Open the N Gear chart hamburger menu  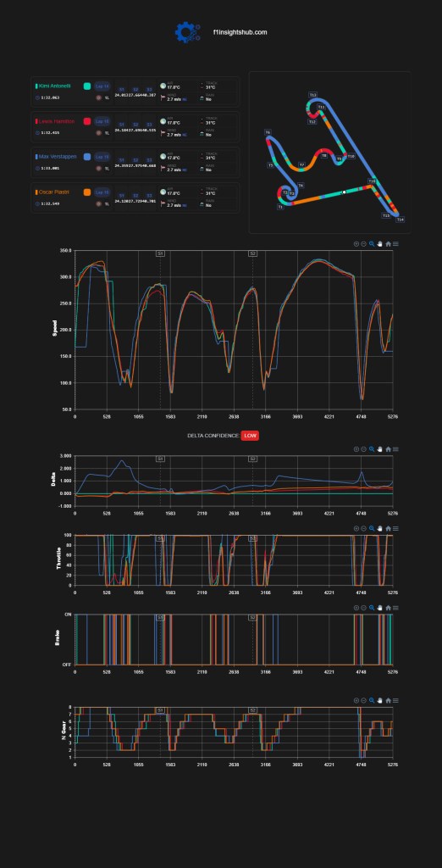396,700
